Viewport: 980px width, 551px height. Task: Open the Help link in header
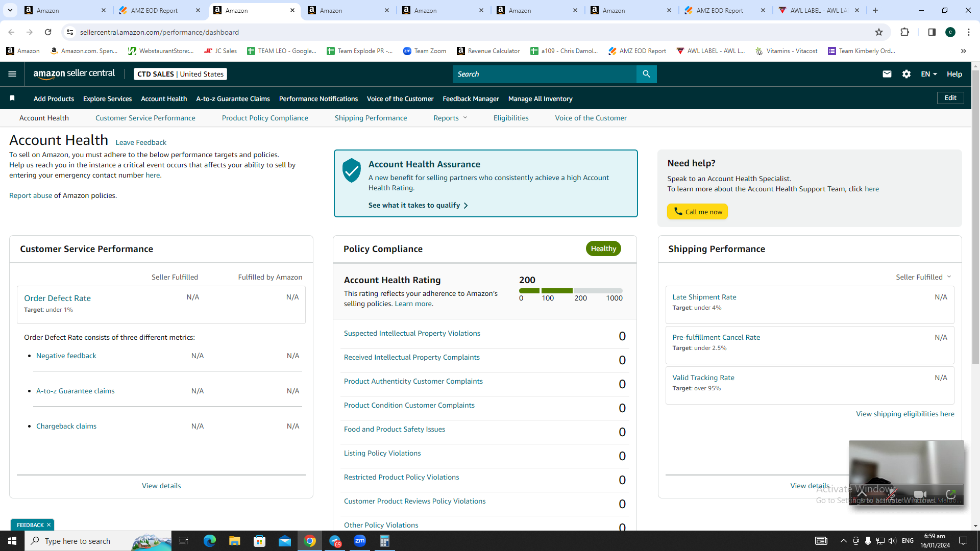[x=954, y=74]
